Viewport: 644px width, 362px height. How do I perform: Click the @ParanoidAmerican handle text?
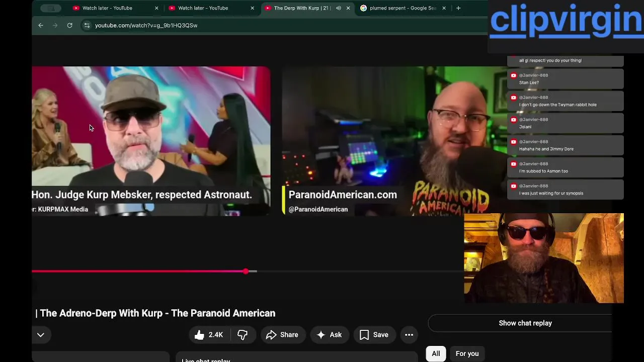[318, 210]
